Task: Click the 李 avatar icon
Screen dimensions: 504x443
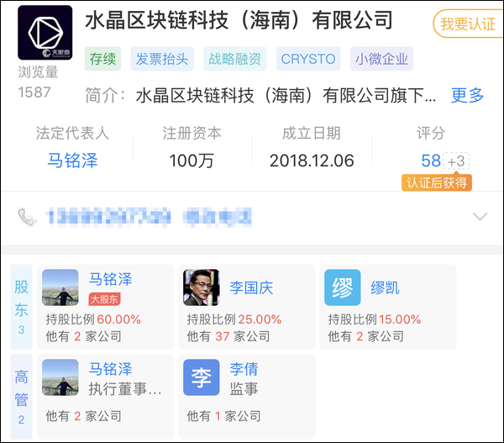Action: [x=202, y=377]
